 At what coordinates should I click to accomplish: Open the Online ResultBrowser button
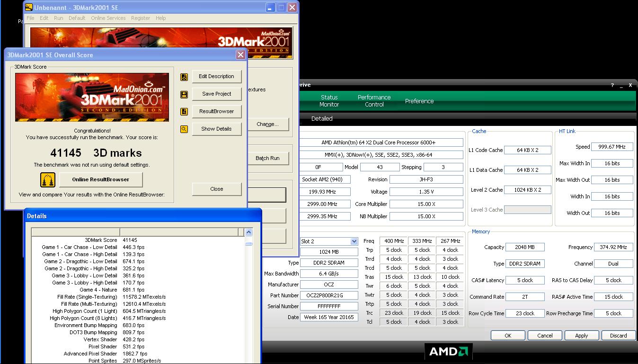coord(100,180)
